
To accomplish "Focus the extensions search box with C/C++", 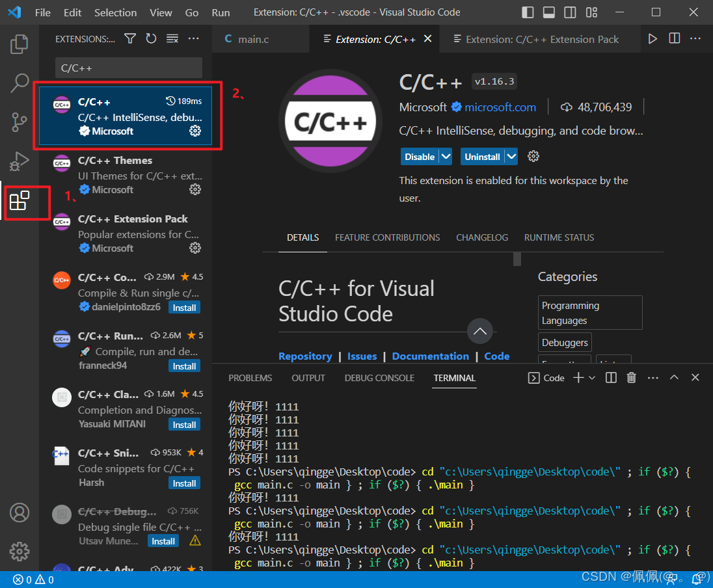I will click(129, 68).
